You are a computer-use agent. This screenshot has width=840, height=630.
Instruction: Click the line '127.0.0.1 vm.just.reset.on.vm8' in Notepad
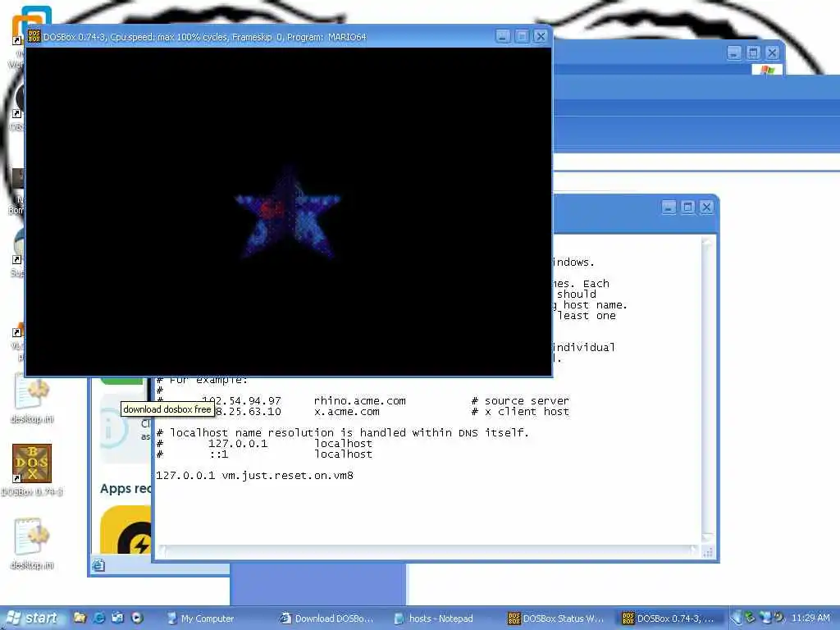[x=254, y=476]
